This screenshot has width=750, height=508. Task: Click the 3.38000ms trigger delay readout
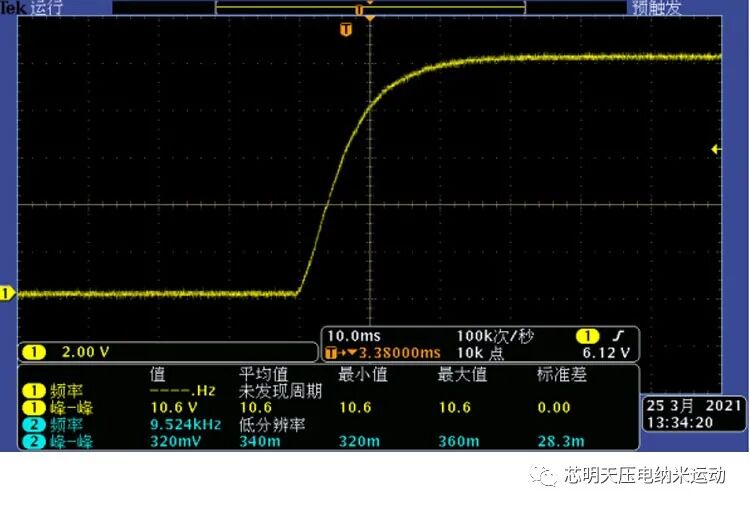point(399,353)
